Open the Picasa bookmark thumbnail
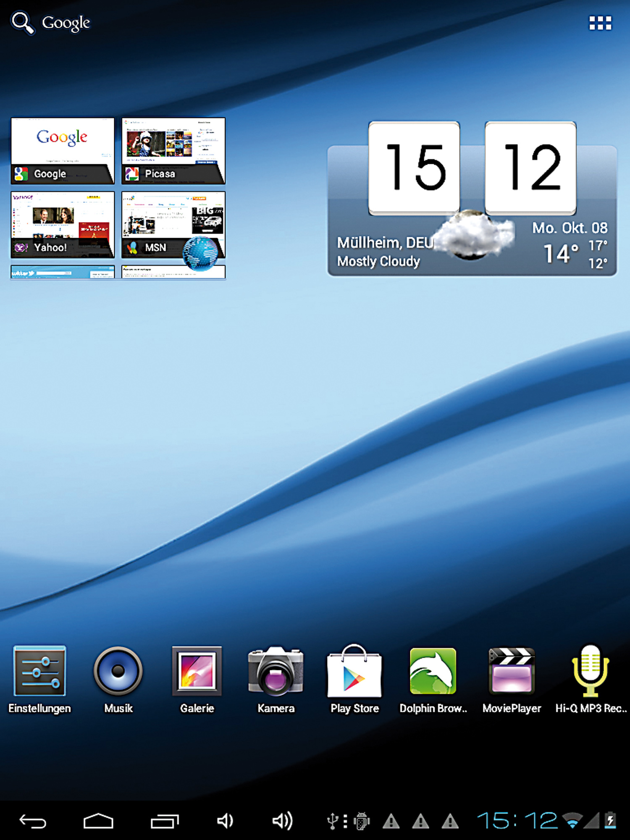630x840 pixels. [x=173, y=150]
